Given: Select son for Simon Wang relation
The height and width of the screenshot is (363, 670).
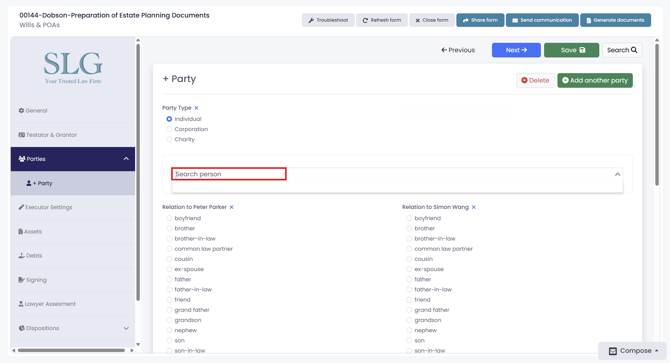Looking at the screenshot, I should pos(409,341).
